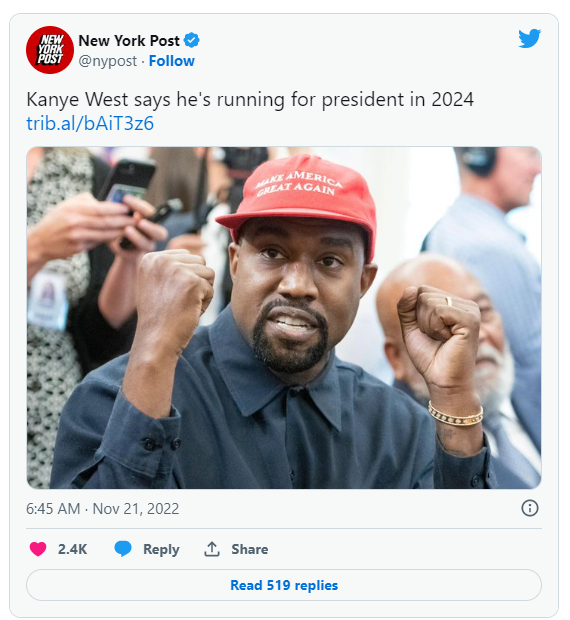Click the blue reply speech bubble icon

coord(123,549)
